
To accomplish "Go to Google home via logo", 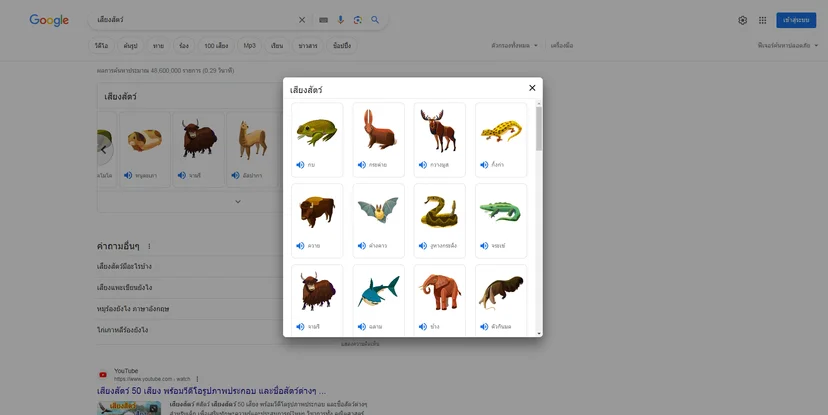I will pos(49,20).
